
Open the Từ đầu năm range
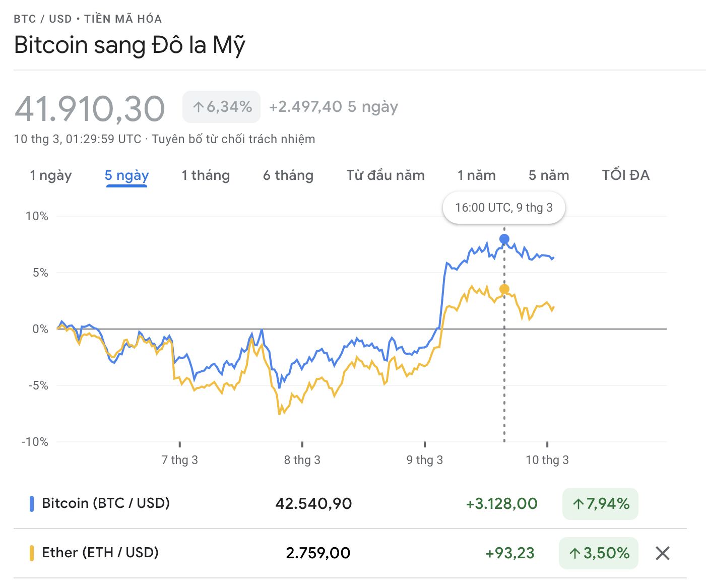tap(386, 175)
